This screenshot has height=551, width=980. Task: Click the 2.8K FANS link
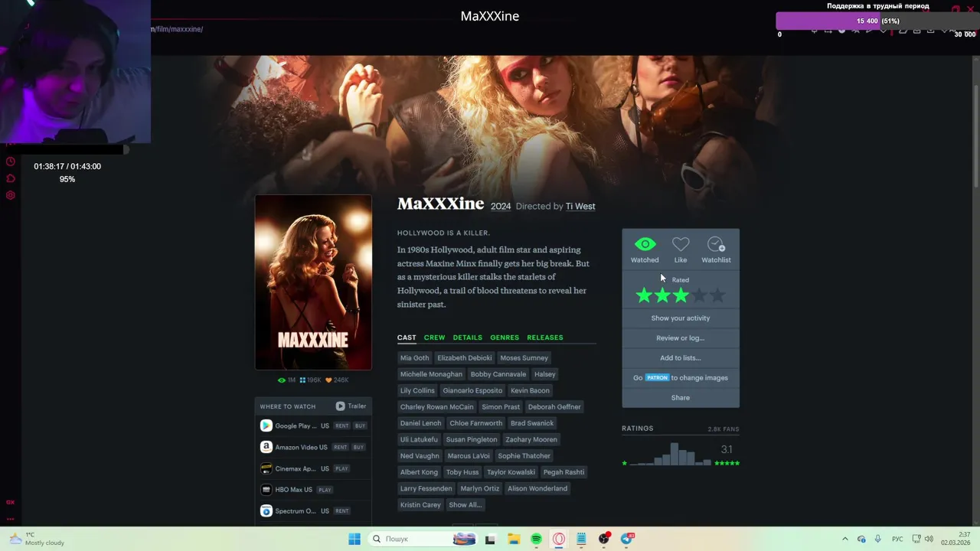point(724,429)
